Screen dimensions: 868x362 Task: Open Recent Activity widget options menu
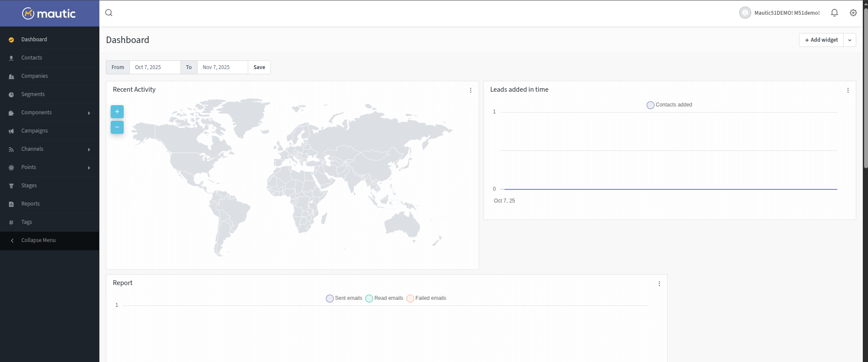tap(470, 90)
